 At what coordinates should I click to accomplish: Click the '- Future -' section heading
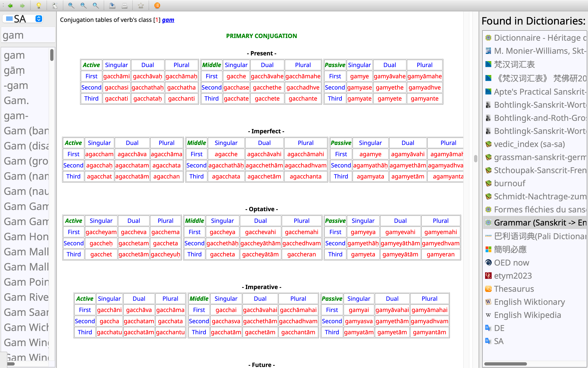click(262, 365)
